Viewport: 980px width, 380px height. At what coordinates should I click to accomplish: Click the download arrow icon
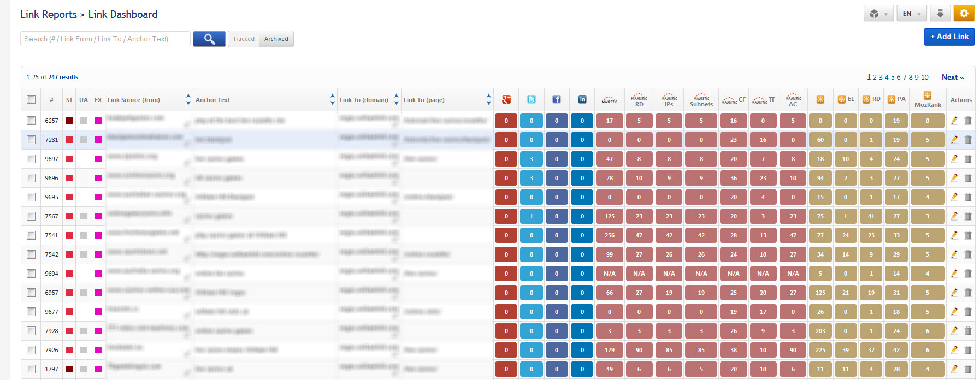(x=940, y=14)
